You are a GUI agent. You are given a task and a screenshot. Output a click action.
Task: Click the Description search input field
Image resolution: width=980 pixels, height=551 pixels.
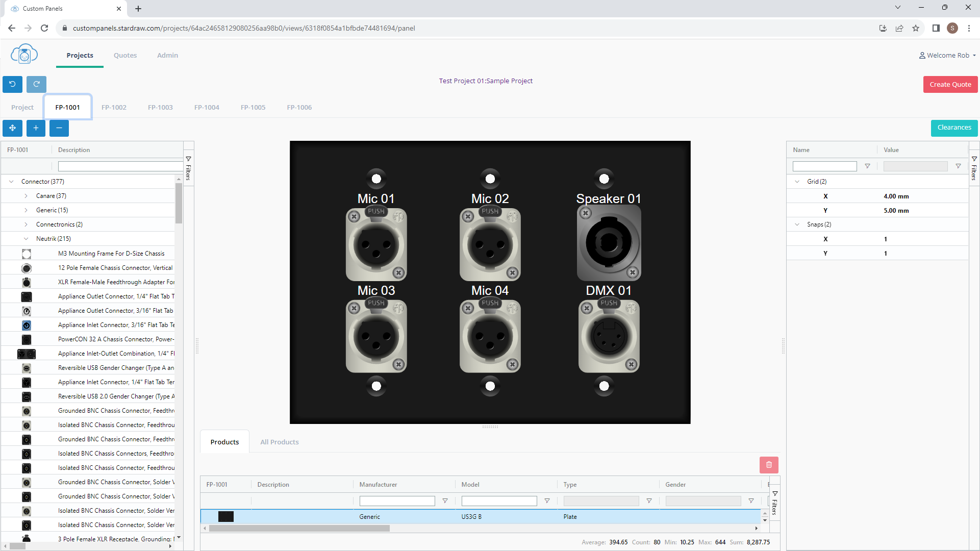coord(120,166)
